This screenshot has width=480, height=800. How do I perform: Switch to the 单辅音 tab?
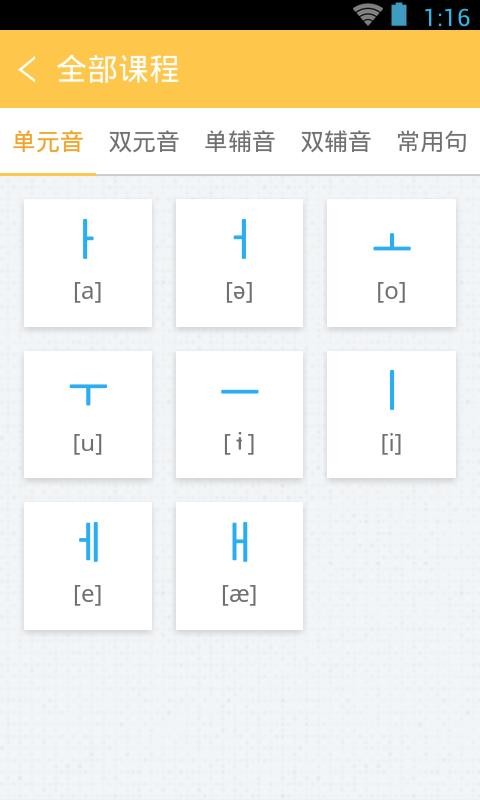click(240, 142)
